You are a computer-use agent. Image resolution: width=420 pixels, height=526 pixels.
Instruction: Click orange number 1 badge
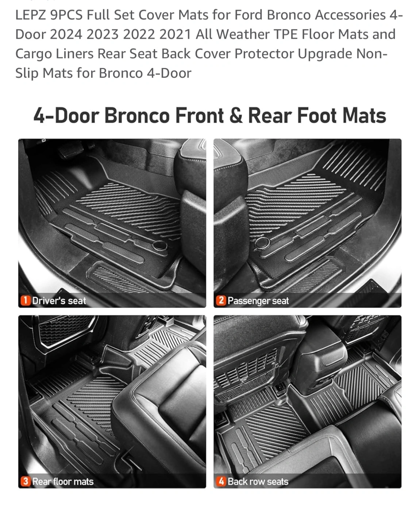[x=25, y=301]
